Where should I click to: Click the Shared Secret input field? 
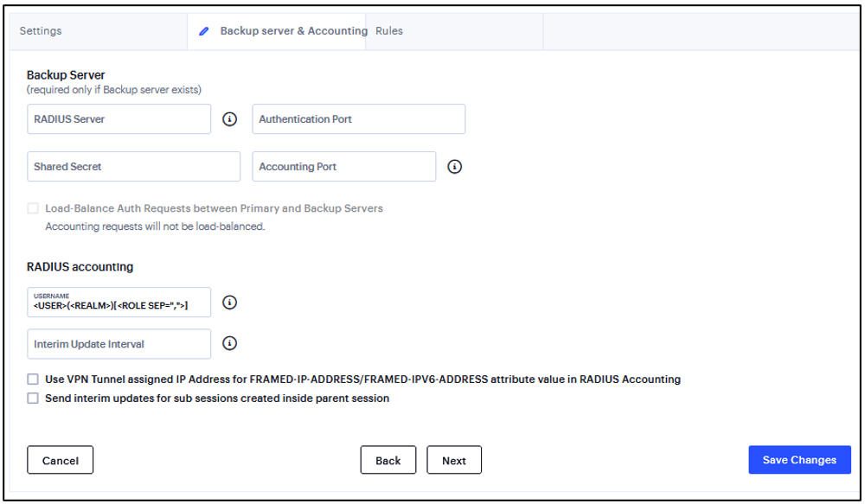pyautogui.click(x=132, y=166)
